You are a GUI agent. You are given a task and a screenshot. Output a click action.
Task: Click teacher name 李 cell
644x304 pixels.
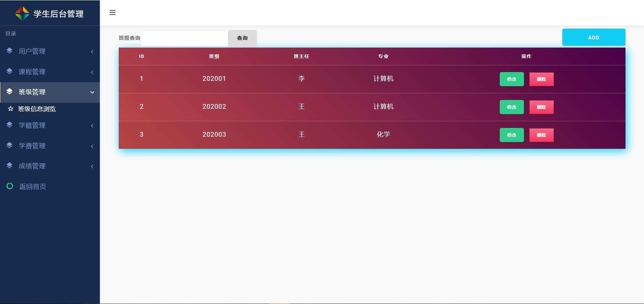pyautogui.click(x=301, y=78)
